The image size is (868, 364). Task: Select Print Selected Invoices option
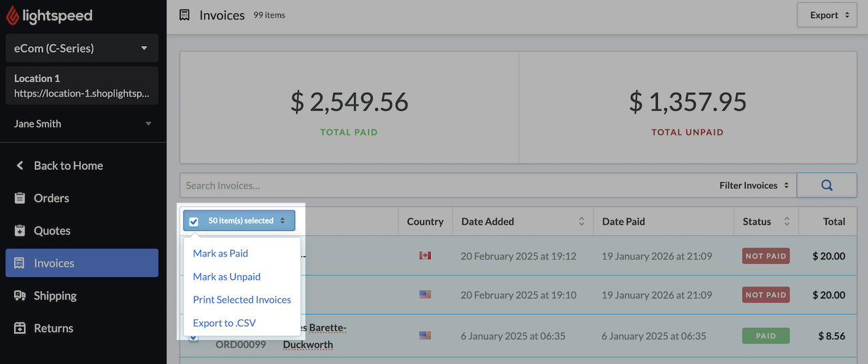point(242,300)
